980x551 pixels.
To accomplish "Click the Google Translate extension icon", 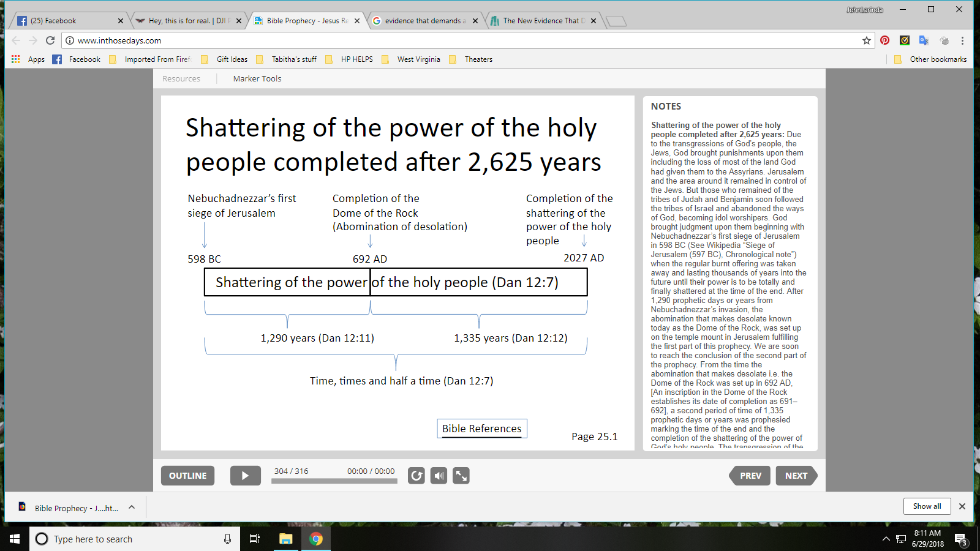I will tap(924, 40).
